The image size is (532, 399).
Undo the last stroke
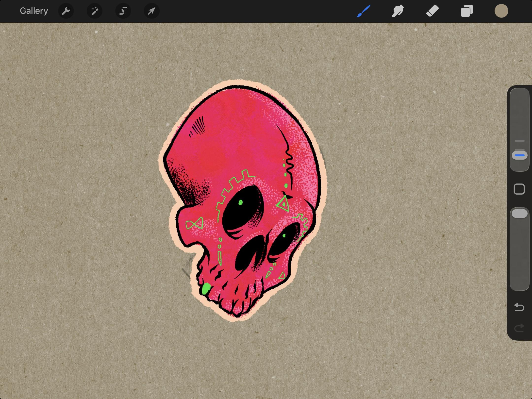coord(519,307)
